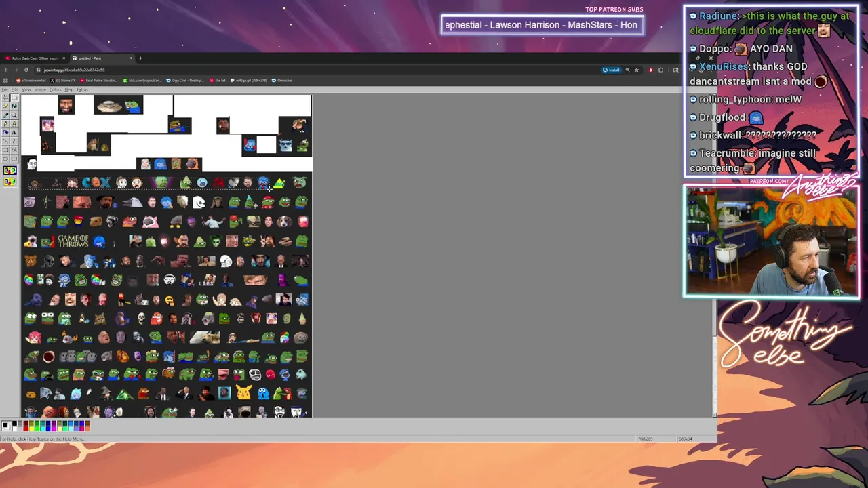The height and width of the screenshot is (488, 868).
Task: Pick the yellow color swatch
Action: click(31, 429)
